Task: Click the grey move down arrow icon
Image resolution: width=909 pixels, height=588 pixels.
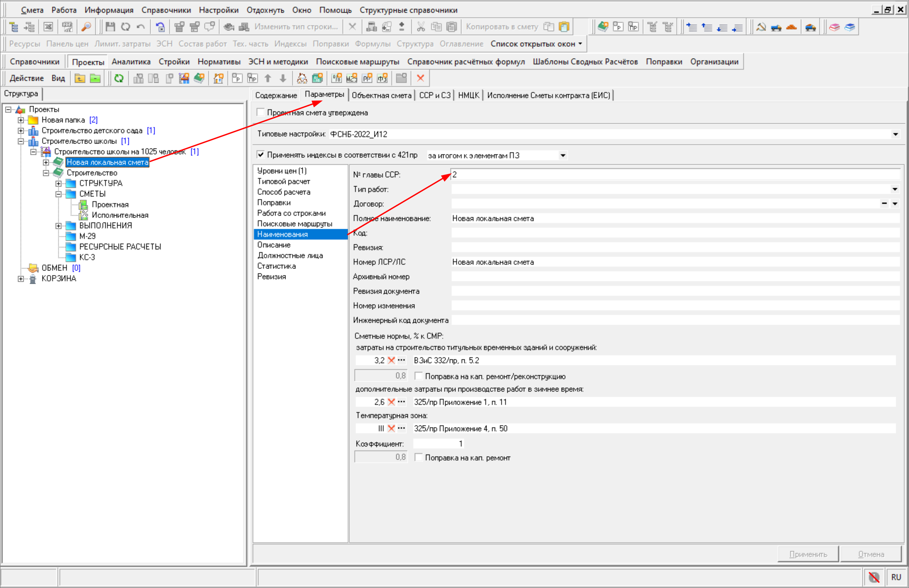Action: 283,78
